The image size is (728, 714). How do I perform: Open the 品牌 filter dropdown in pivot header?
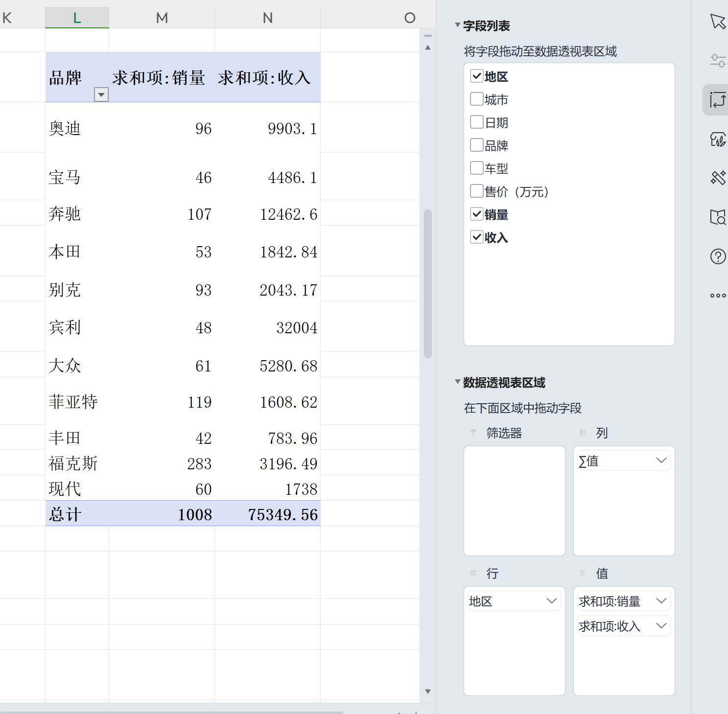click(x=101, y=94)
